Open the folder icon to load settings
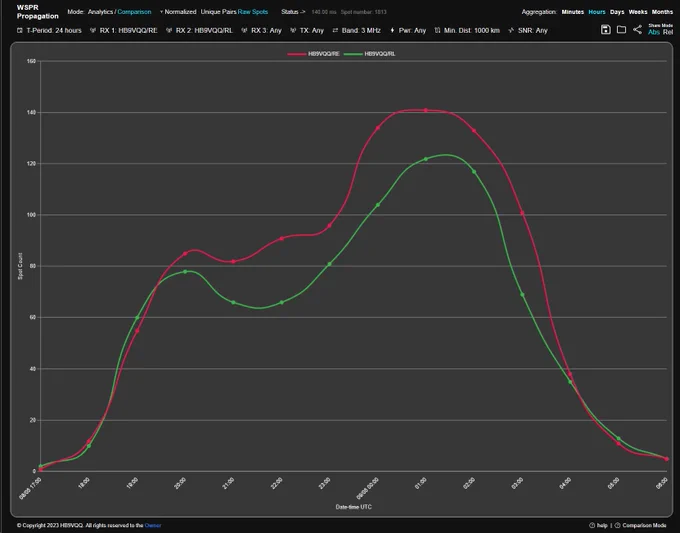This screenshot has height=533, width=680. [x=621, y=29]
